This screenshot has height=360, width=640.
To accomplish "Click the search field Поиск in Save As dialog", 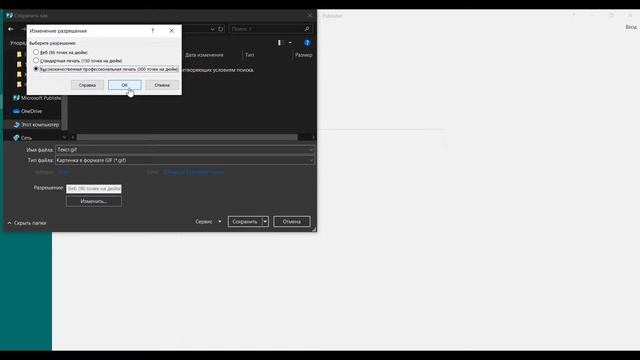I will coord(267,29).
